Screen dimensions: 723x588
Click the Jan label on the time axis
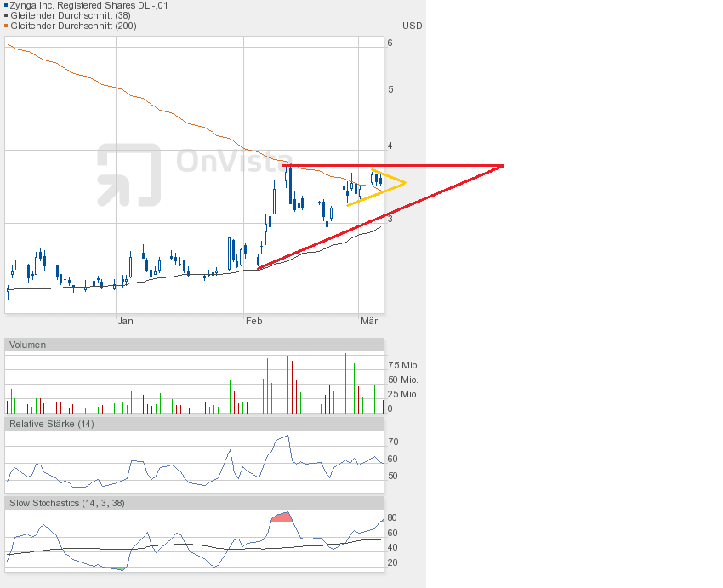[x=125, y=321]
